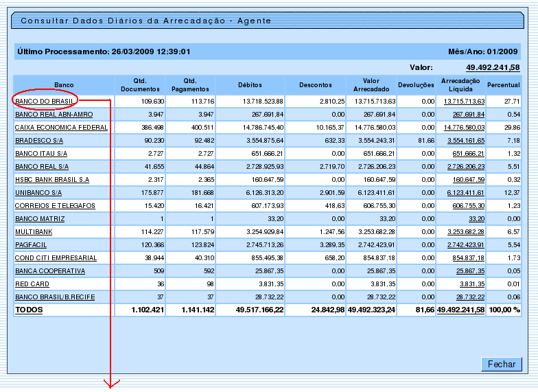This screenshot has width=538, height=392.
Task: Click the MULTIBANK link
Action: coord(34,232)
